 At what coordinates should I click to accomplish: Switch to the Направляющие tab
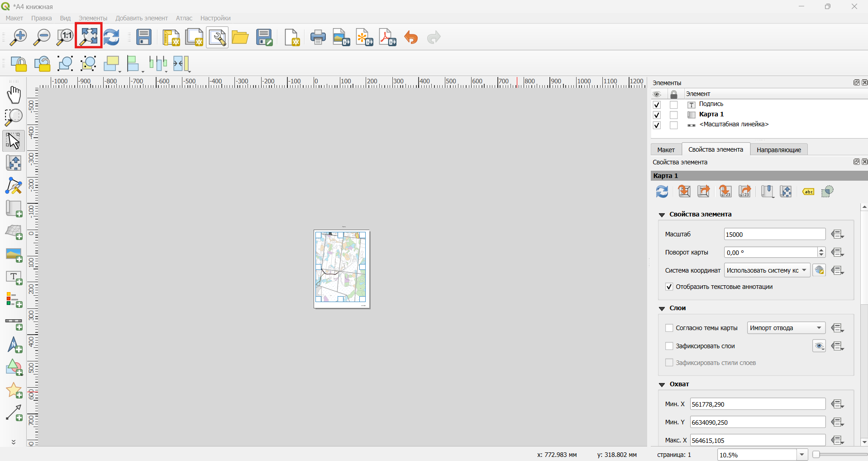(778, 149)
